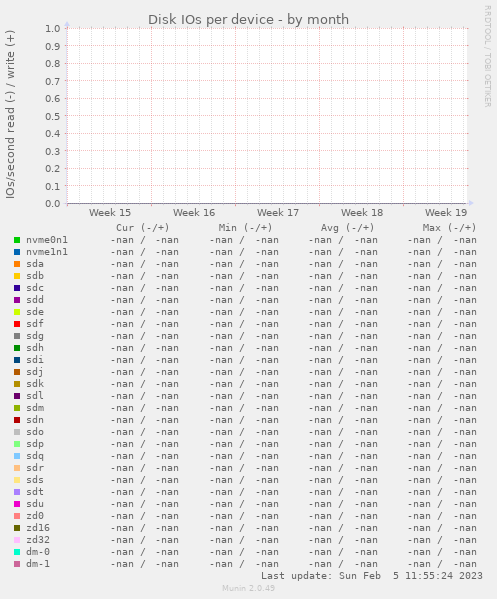The width and height of the screenshot is (497, 599).
Task: Click the 'sdm' device name
Action: tap(35, 408)
